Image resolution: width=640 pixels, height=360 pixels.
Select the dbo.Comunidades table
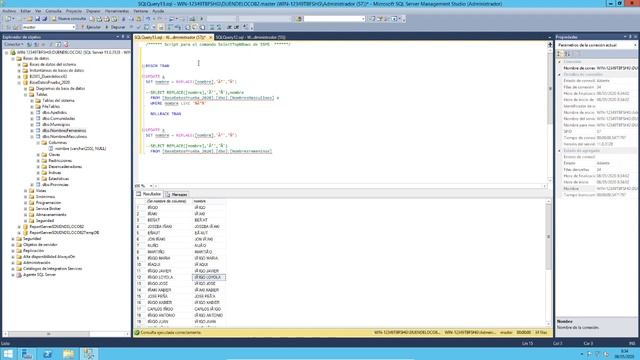[x=58, y=118]
